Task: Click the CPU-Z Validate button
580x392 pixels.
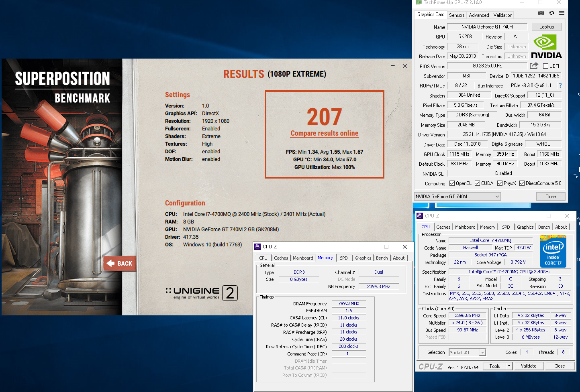Action: 529,366
